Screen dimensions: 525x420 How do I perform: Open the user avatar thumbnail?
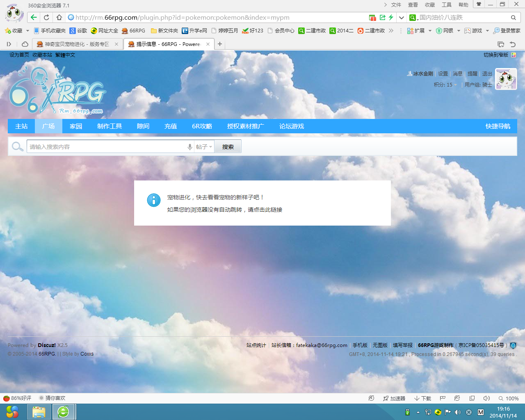pyautogui.click(x=506, y=79)
